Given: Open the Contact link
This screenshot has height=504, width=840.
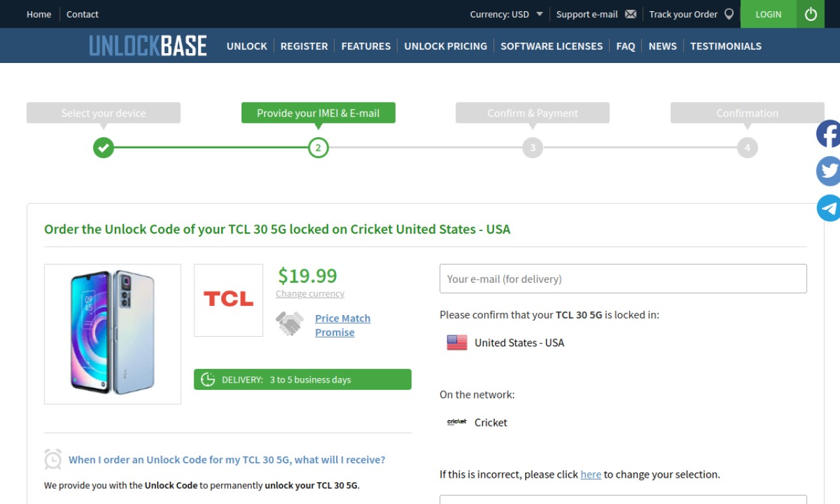Looking at the screenshot, I should coord(82,14).
